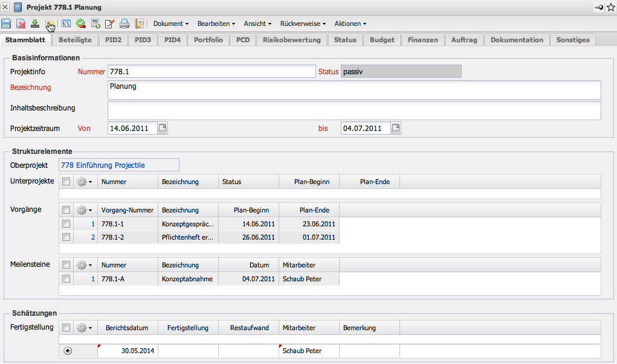Open calendar picker for bis date
This screenshot has height=364, width=617.
(396, 128)
